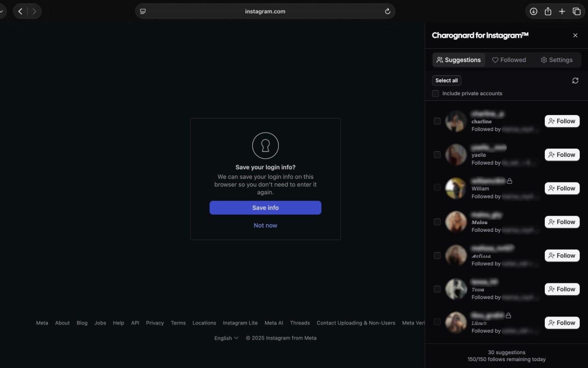Open charline's profile picture
The height and width of the screenshot is (368, 588).
tap(456, 121)
